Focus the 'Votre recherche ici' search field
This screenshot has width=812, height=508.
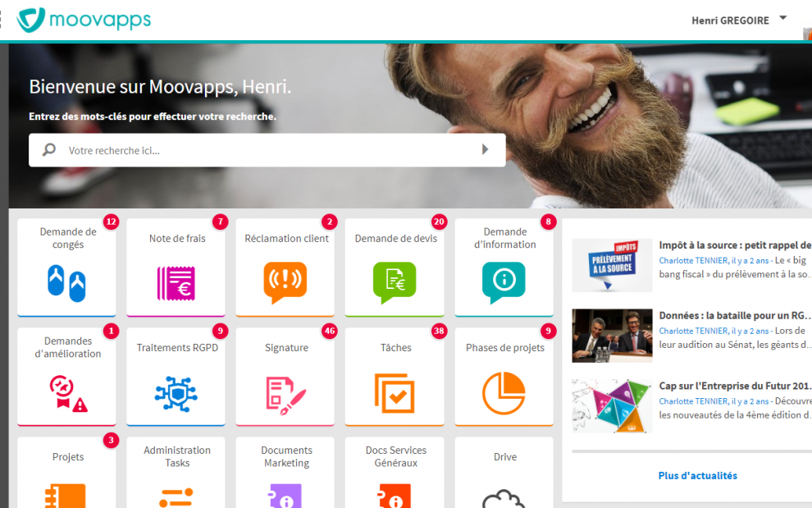click(x=262, y=150)
